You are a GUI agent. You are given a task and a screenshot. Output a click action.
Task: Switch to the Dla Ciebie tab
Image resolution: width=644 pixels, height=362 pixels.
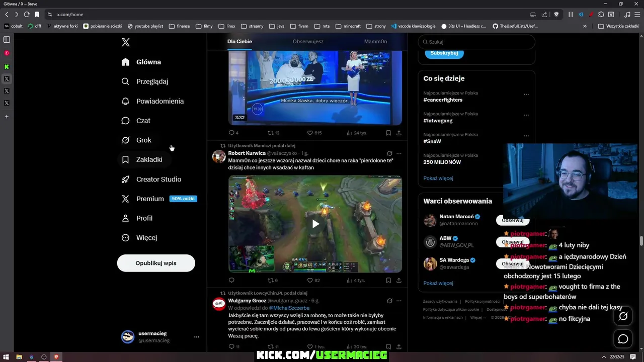239,42
